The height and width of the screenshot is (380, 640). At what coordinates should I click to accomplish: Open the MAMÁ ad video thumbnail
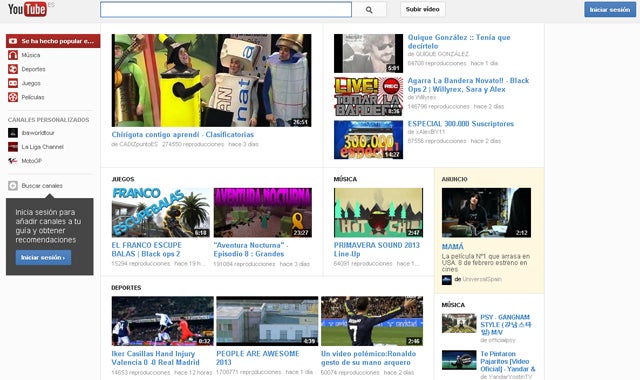[x=487, y=213]
